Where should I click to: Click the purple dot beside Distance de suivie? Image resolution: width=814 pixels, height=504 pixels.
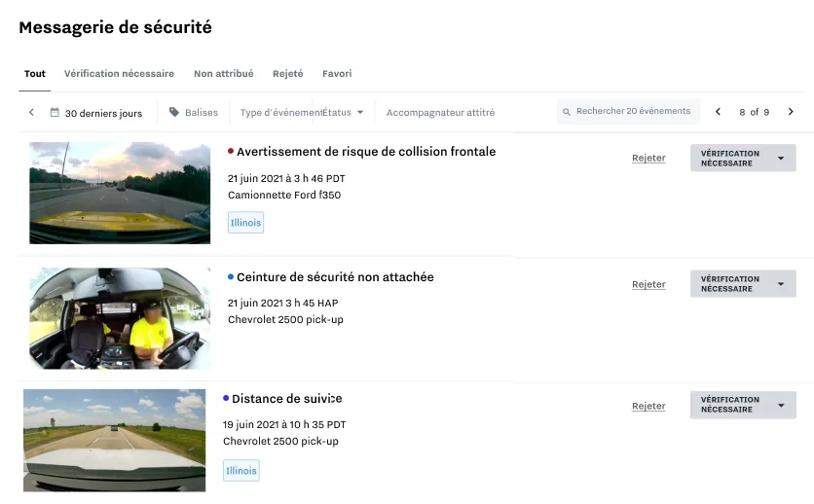(226, 398)
